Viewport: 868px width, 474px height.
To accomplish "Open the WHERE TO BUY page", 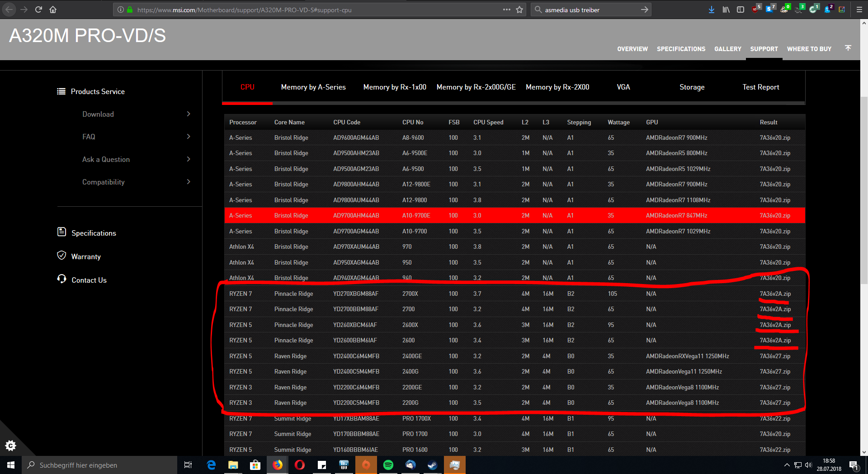I will point(809,49).
